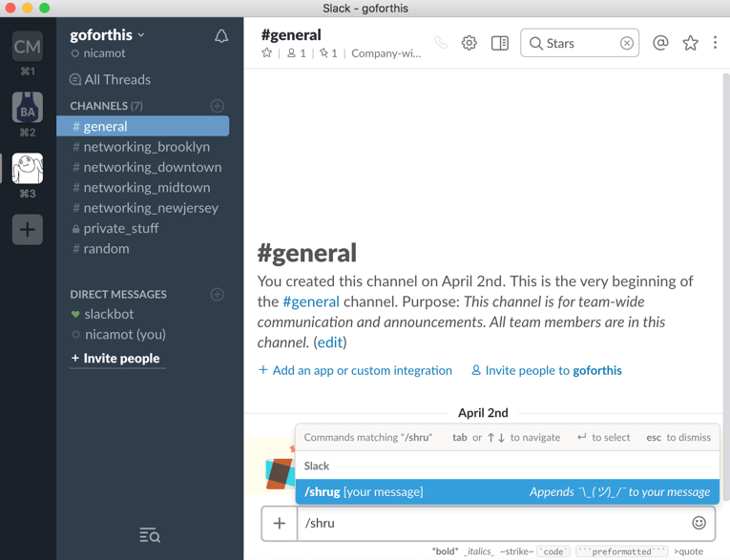Open networking_brooklyn channel

142,147
